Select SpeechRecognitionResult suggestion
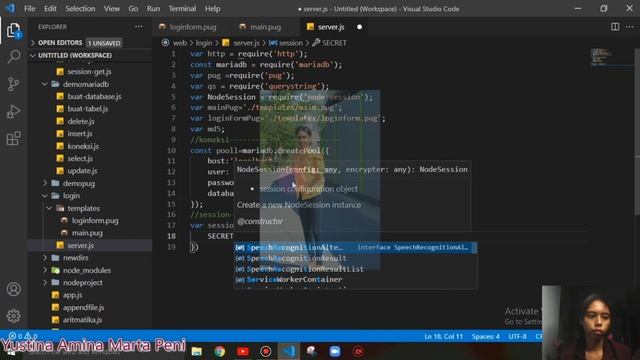This screenshot has height=360, width=640. pyautogui.click(x=356, y=258)
